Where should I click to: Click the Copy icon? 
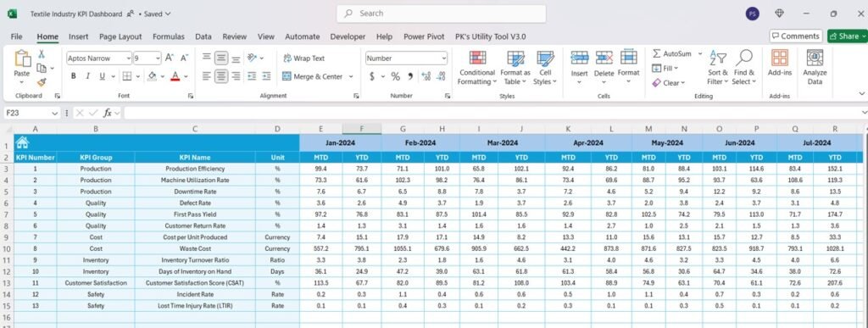42,68
